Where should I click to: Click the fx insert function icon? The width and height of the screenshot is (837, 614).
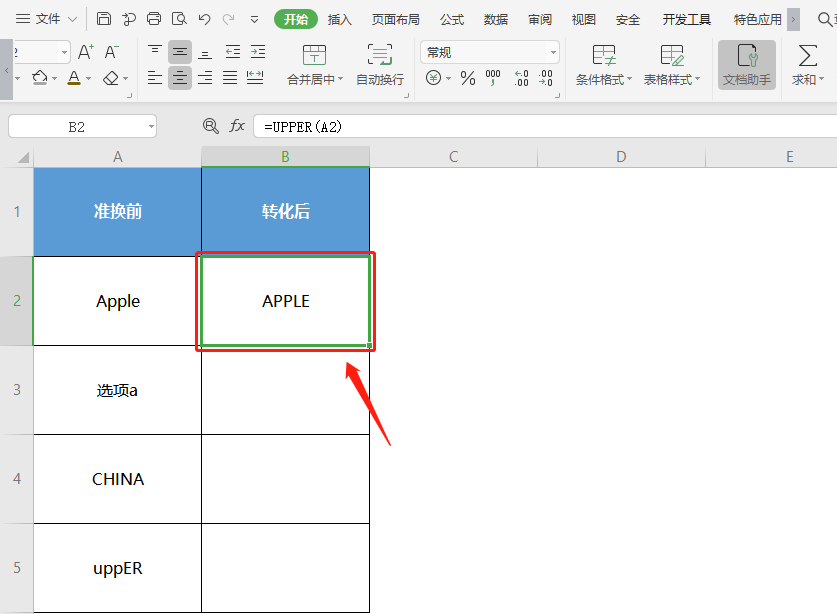pos(236,126)
